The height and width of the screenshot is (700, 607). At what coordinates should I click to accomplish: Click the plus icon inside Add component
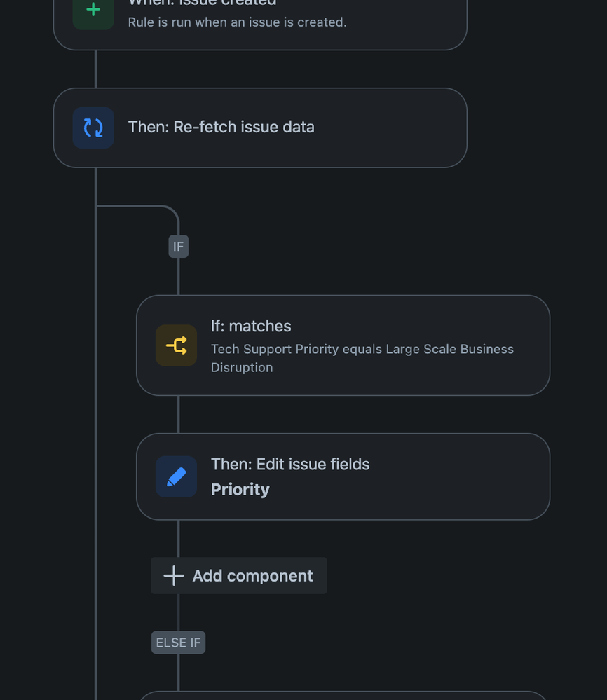[x=172, y=575]
